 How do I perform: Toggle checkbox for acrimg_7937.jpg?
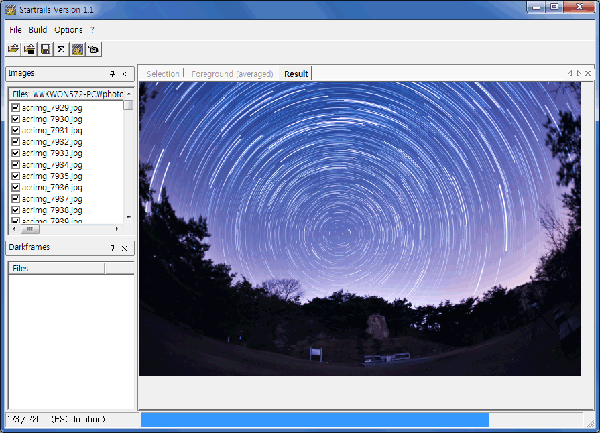coord(15,199)
